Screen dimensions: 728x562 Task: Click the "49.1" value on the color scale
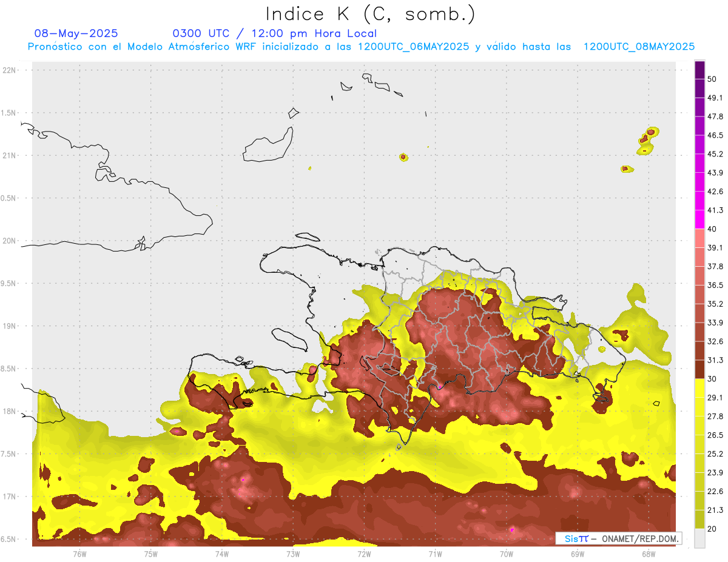[715, 98]
